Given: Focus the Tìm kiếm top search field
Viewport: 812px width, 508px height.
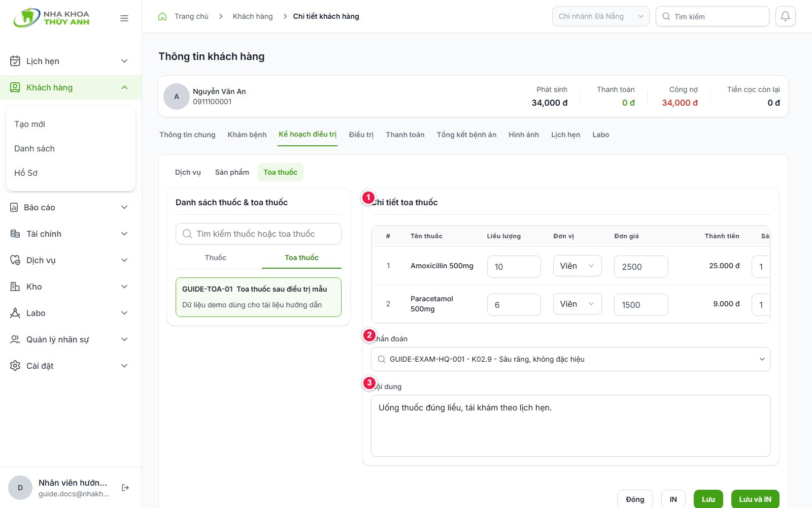Looking at the screenshot, I should 712,16.
